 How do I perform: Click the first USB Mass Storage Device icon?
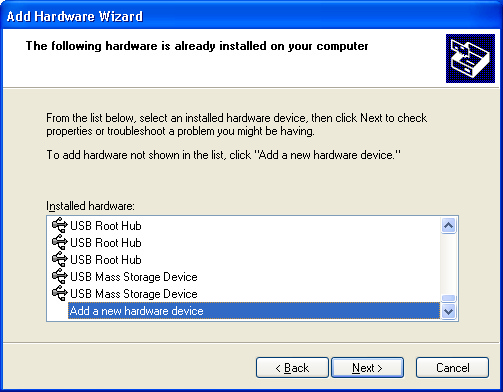[x=60, y=276]
